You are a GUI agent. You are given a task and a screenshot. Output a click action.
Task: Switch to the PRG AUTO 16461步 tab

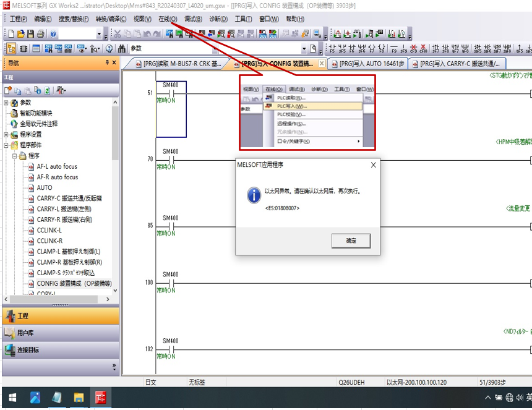[x=371, y=63]
